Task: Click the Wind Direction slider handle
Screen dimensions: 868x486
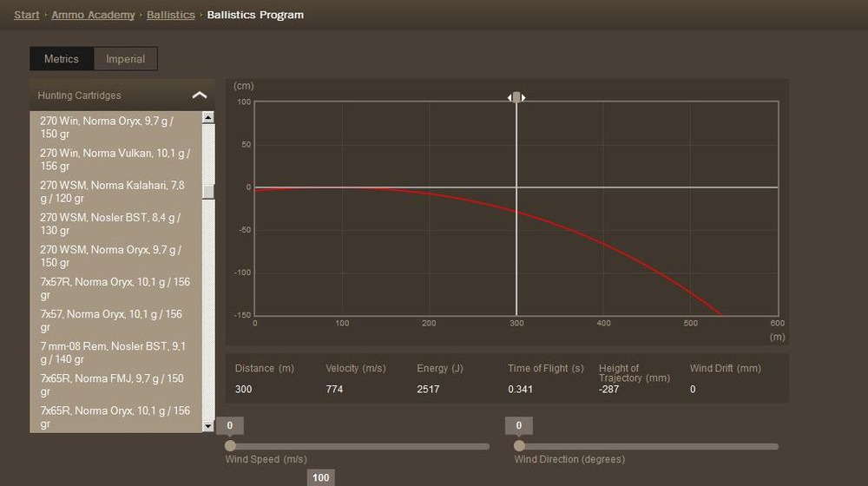Action: click(x=519, y=446)
